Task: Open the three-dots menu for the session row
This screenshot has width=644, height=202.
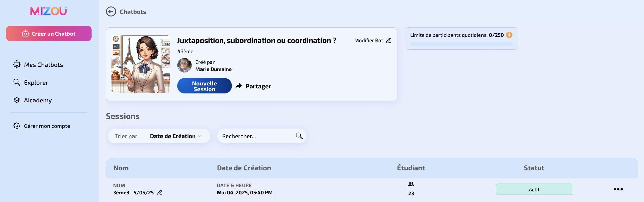Action: click(618, 189)
